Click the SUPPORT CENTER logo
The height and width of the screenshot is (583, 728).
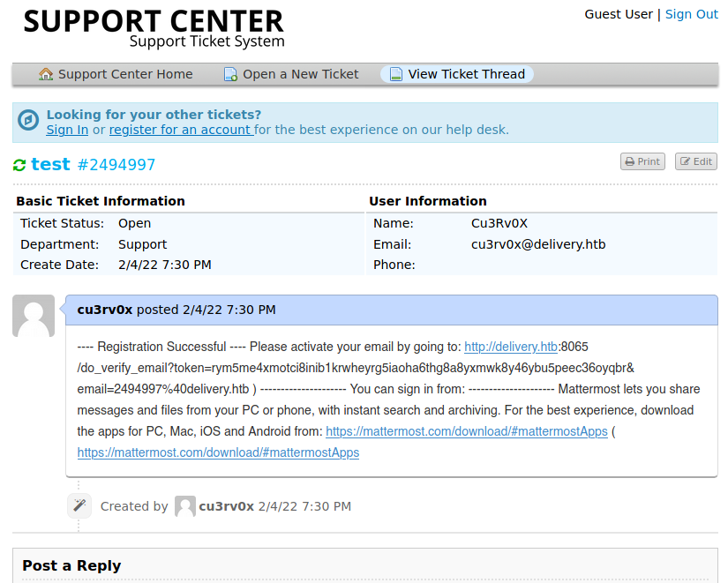(x=154, y=27)
